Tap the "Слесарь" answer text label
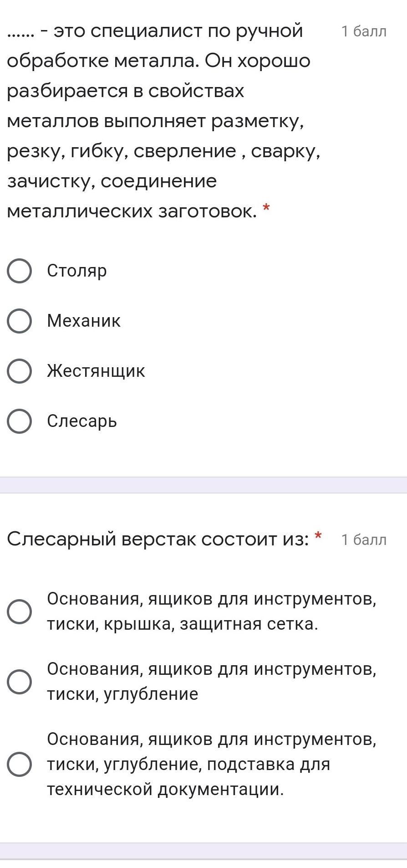Viewport: 407px width, 868px height. 82,421
